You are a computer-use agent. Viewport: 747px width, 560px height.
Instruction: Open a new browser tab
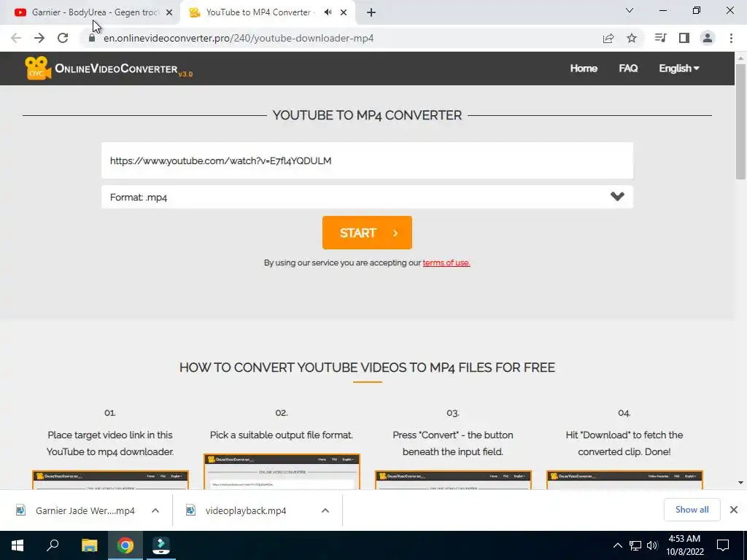pos(371,12)
